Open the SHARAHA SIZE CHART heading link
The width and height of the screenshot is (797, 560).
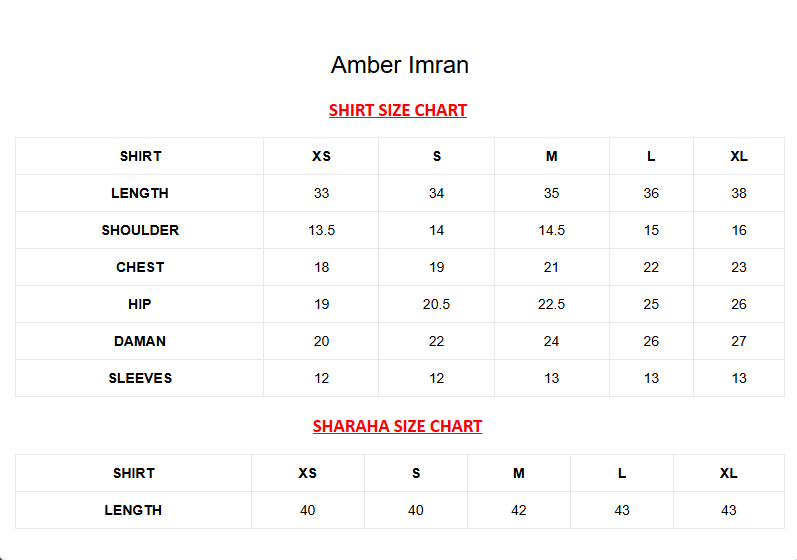397,426
